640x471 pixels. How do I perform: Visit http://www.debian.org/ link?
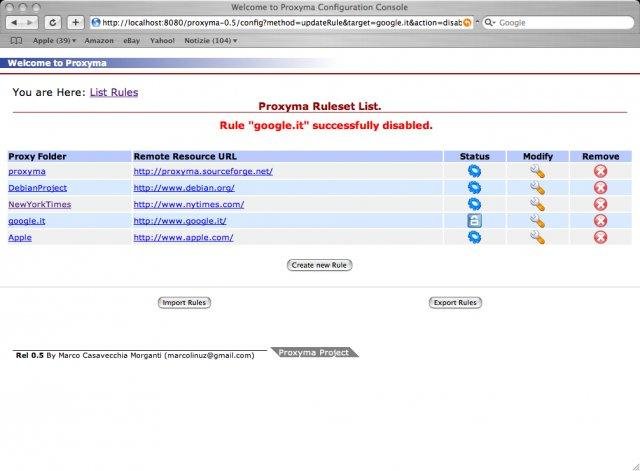184,188
